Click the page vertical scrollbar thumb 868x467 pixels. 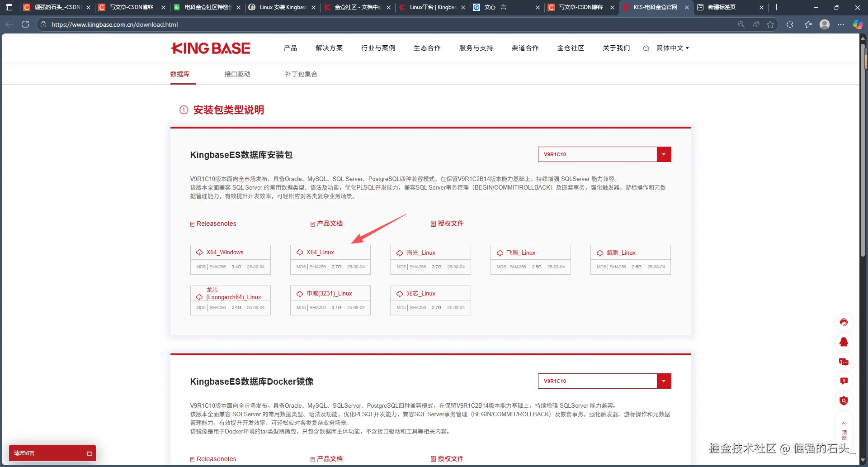[863, 150]
